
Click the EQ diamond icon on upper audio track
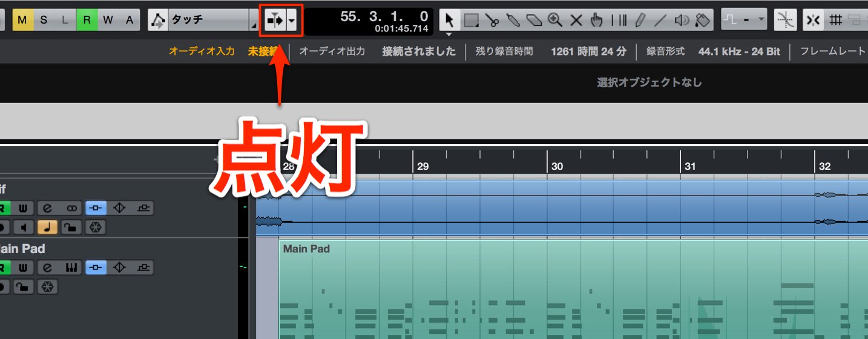(x=119, y=208)
